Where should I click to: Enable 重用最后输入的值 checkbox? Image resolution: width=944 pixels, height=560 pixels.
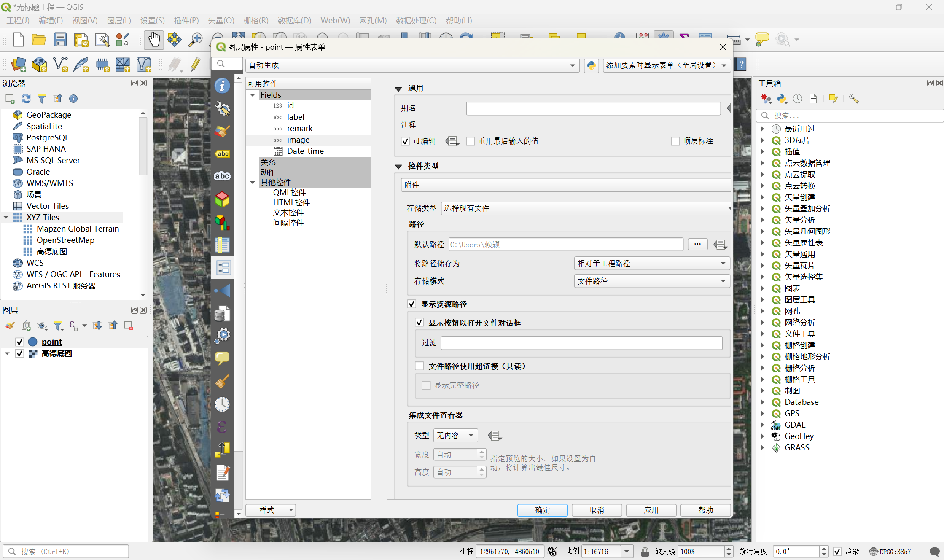click(x=471, y=141)
